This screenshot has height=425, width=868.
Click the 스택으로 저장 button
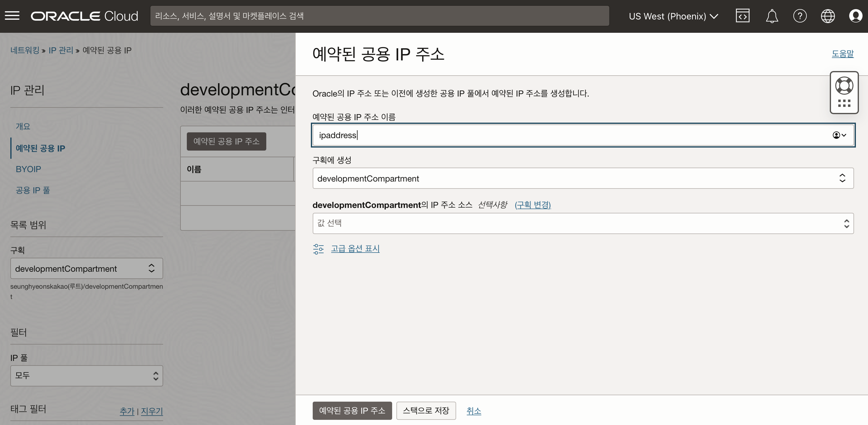pos(426,410)
